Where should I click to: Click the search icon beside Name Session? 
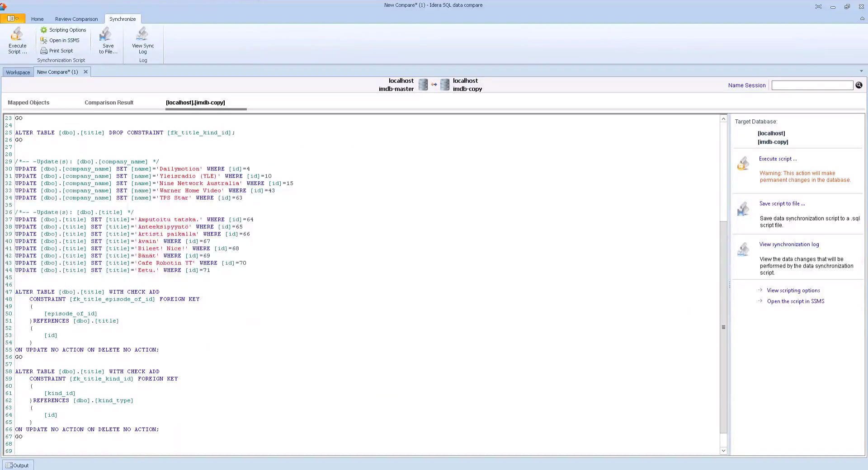(x=859, y=85)
